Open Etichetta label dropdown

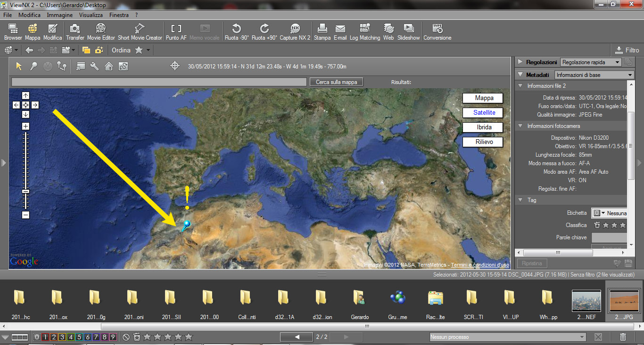pyautogui.click(x=610, y=213)
